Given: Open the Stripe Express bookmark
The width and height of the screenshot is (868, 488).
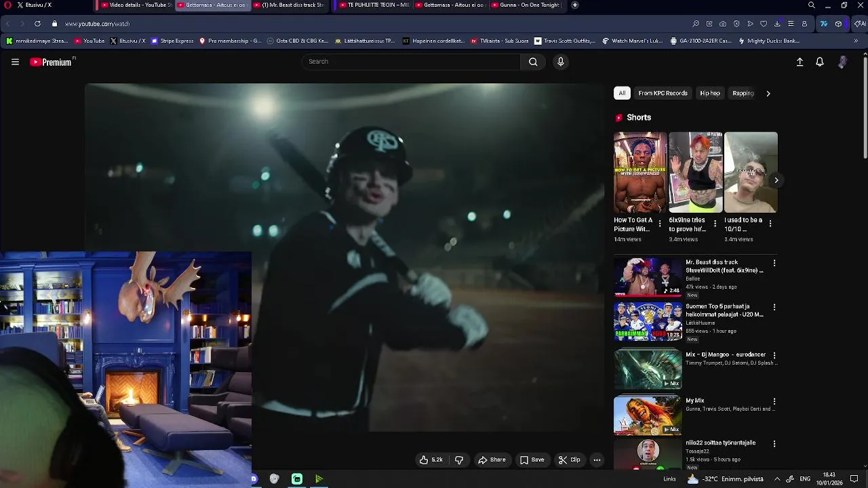Looking at the screenshot, I should click(x=172, y=41).
